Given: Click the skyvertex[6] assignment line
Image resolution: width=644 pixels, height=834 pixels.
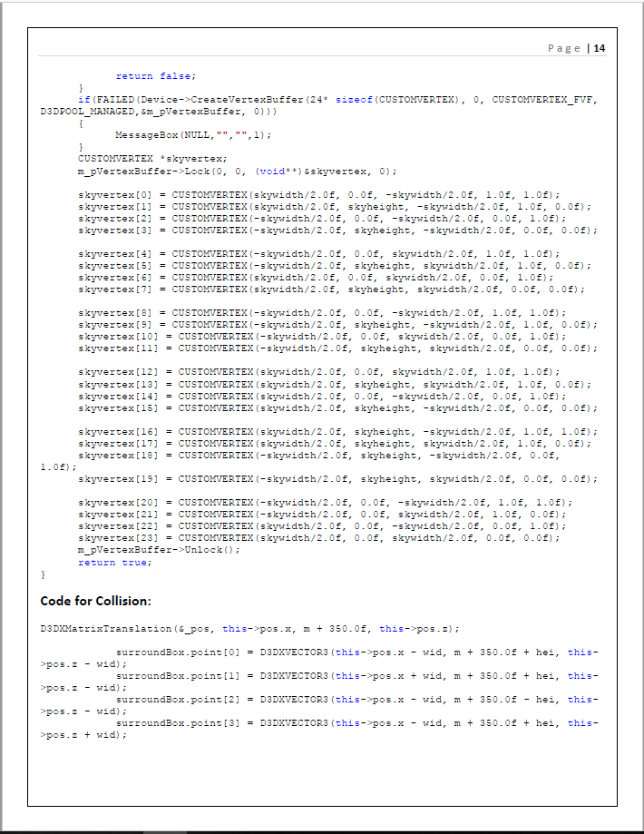Looking at the screenshot, I should pos(316,278).
